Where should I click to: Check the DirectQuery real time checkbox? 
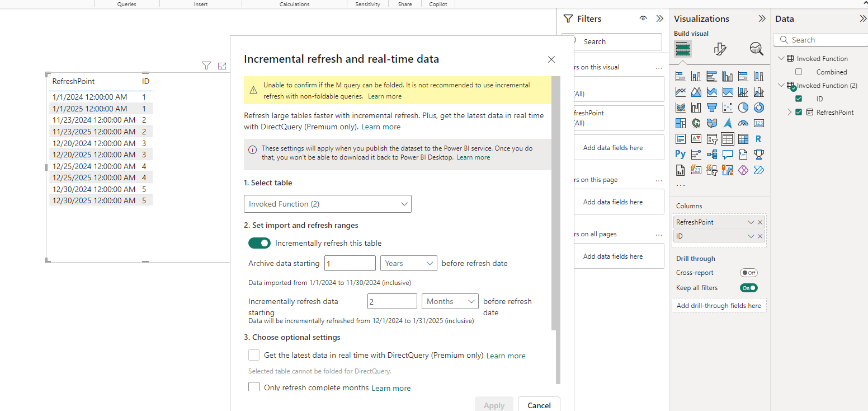click(x=254, y=355)
